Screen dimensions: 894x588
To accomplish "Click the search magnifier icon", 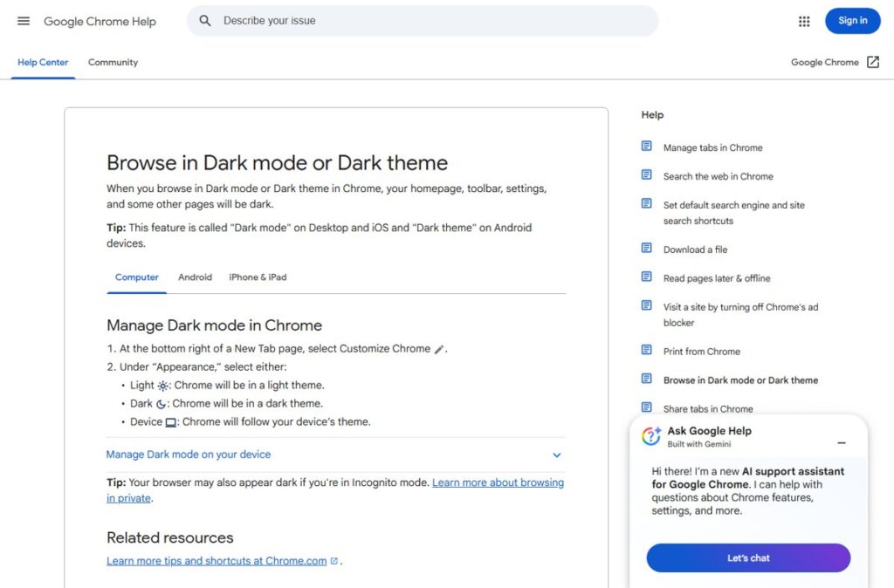I will point(204,21).
